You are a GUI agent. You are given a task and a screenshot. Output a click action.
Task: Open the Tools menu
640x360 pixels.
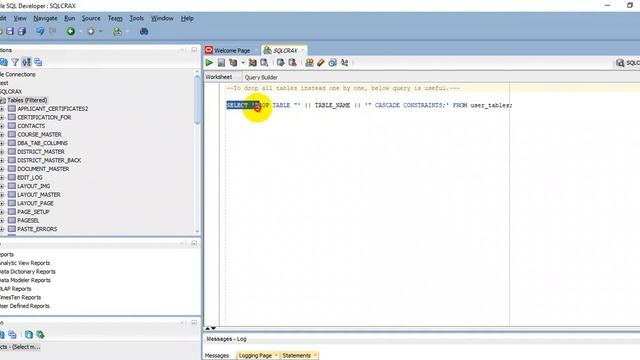pyautogui.click(x=136, y=18)
